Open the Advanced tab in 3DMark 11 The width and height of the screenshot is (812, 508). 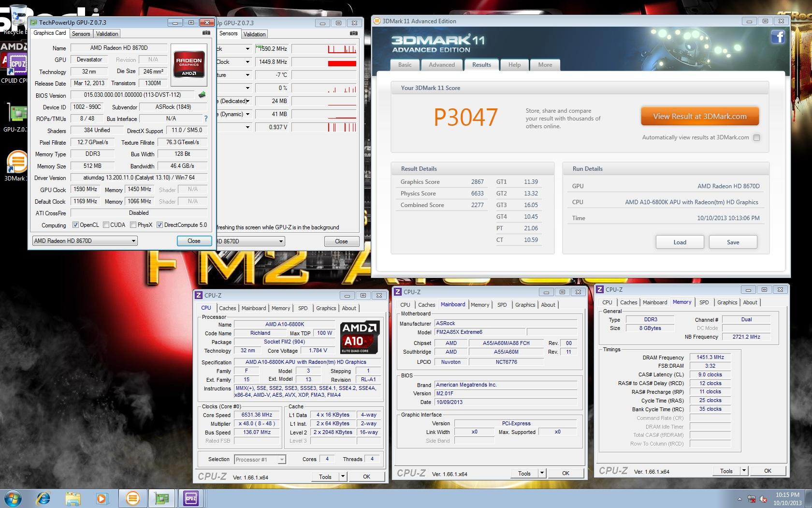tap(442, 65)
